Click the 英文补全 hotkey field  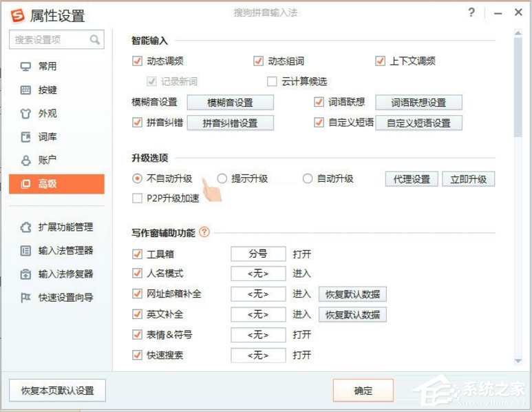click(x=258, y=314)
